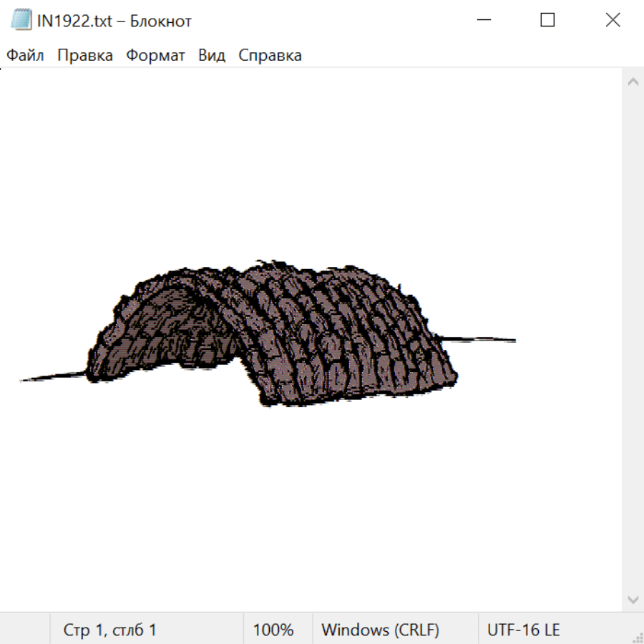Screen dimensions: 644x644
Task: Open the Справка help menu
Action: coord(270,56)
